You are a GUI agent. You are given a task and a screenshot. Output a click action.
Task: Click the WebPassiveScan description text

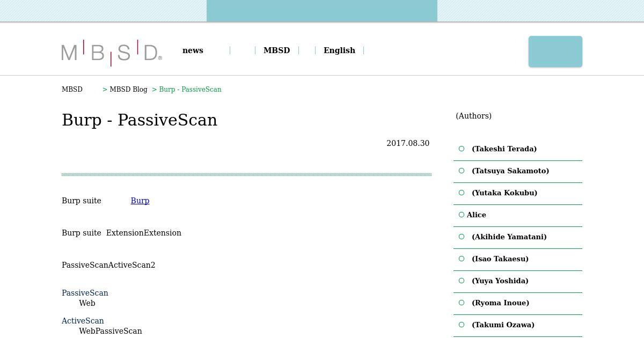pyautogui.click(x=111, y=331)
